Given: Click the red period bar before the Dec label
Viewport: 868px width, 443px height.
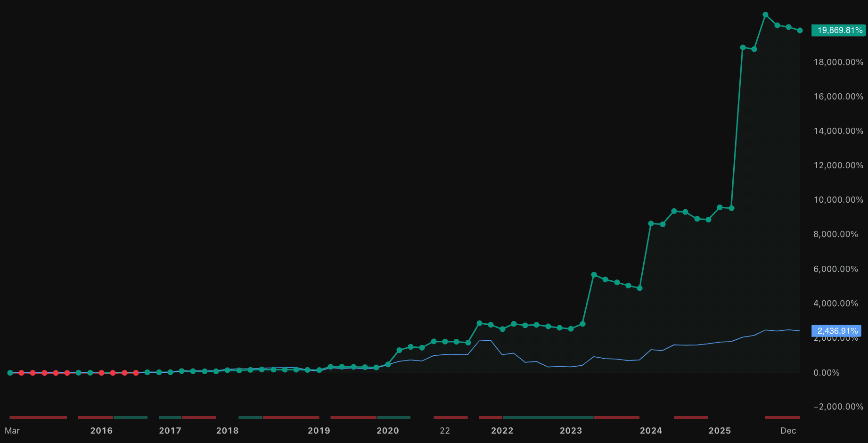Looking at the screenshot, I should [782, 418].
